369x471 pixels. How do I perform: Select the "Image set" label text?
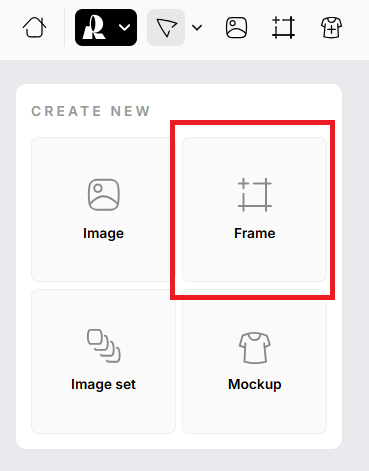click(x=103, y=384)
